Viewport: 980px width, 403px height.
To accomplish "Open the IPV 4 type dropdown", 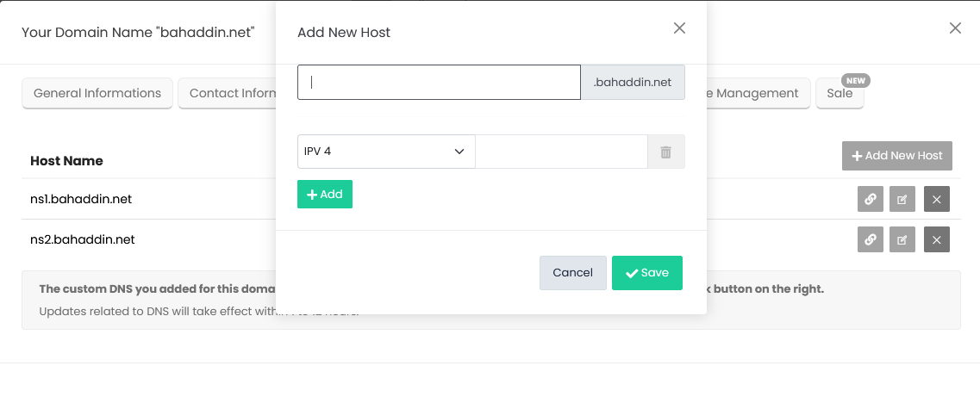I will 386,152.
